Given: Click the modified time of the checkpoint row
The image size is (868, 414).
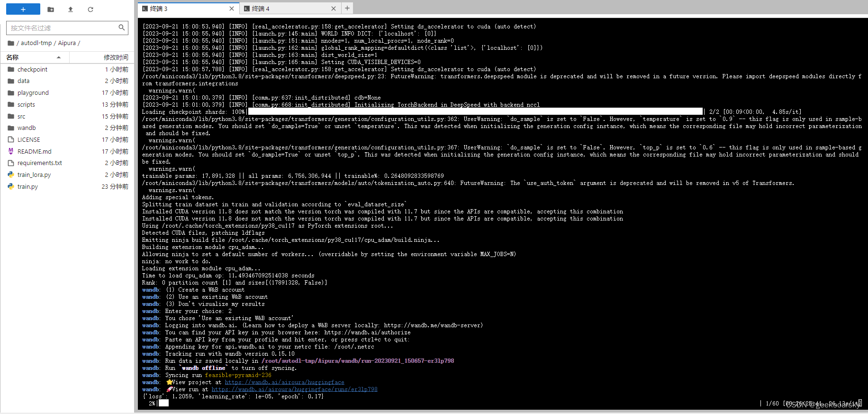Looking at the screenshot, I should click(117, 69).
